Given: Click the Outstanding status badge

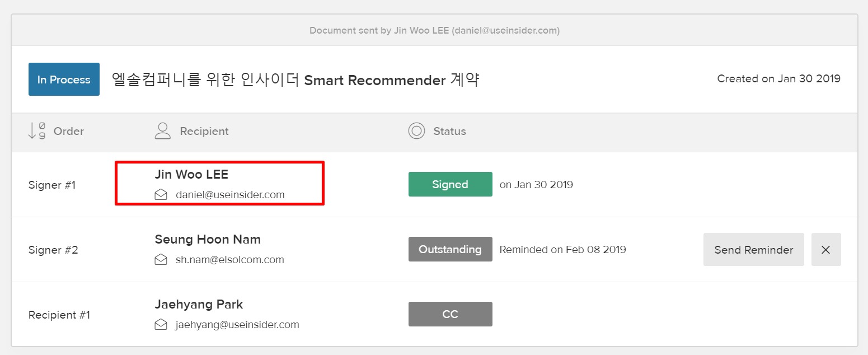Looking at the screenshot, I should coord(450,249).
